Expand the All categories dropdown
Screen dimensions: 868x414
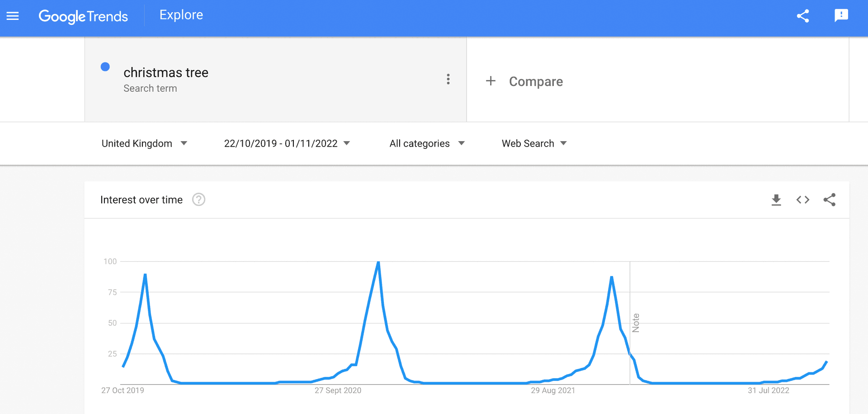(427, 143)
